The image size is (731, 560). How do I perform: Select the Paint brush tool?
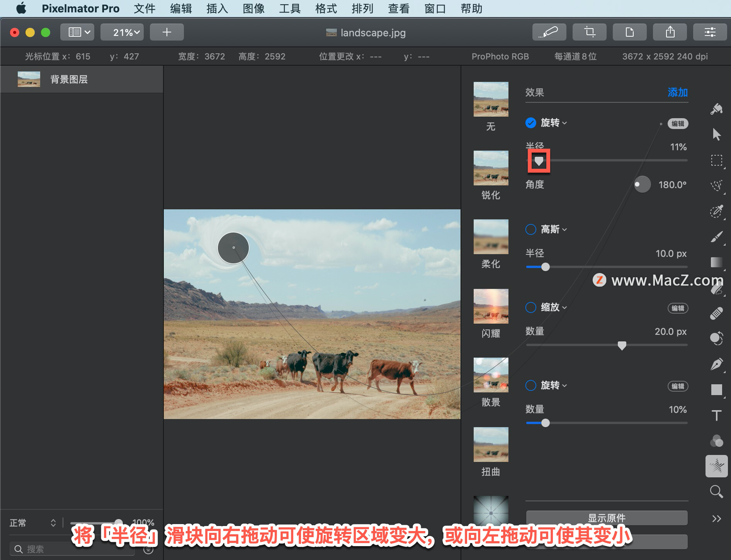click(x=716, y=237)
